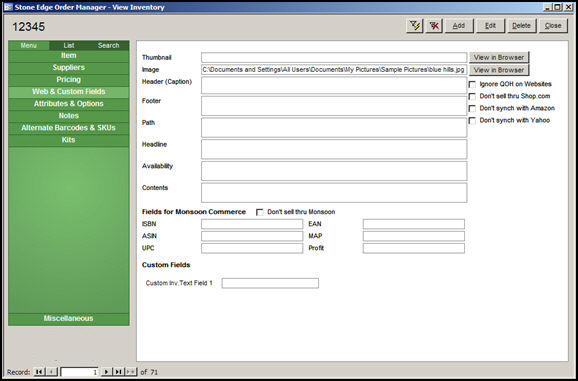The width and height of the screenshot is (578, 381).
Task: Click the apply filter lightning icon
Action: [415, 26]
